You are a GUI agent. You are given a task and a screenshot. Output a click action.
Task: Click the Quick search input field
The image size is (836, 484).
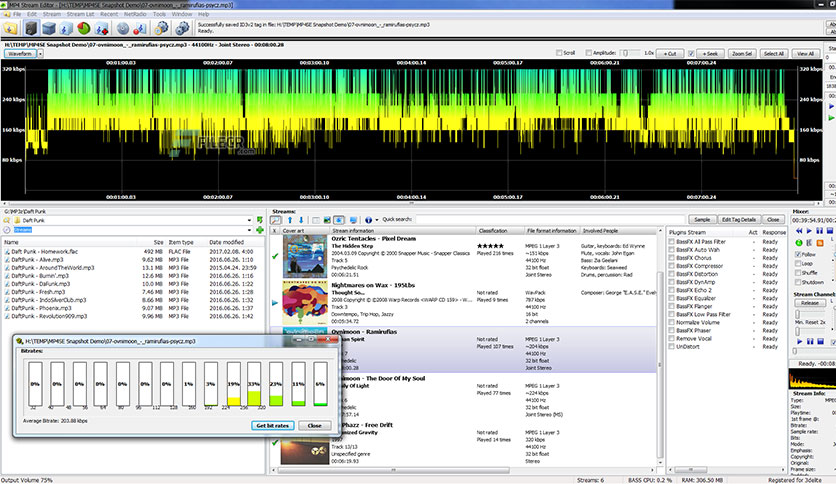(x=549, y=219)
